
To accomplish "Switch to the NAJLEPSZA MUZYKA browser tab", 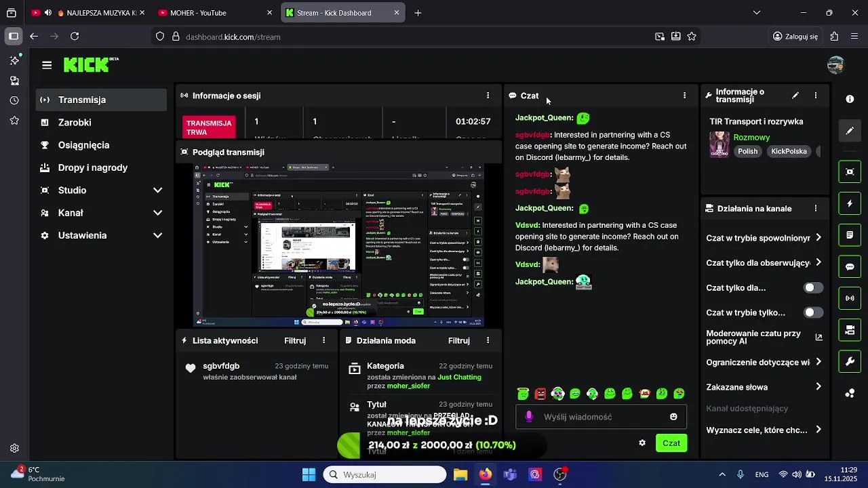I will click(x=88, y=13).
